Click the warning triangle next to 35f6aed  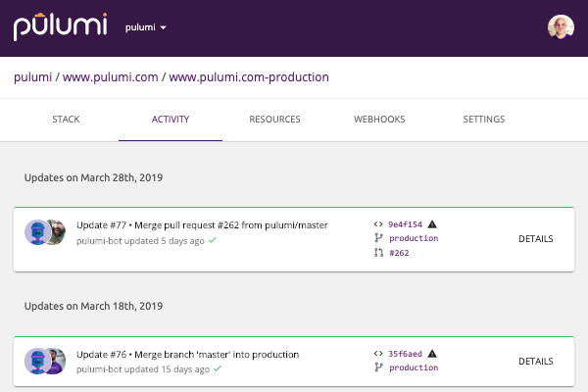point(432,354)
